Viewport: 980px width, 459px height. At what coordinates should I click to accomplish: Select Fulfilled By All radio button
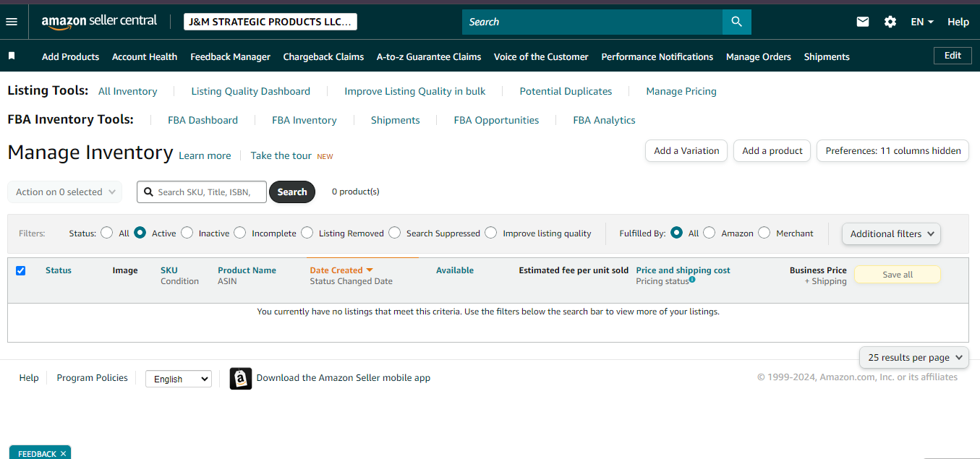pos(677,233)
